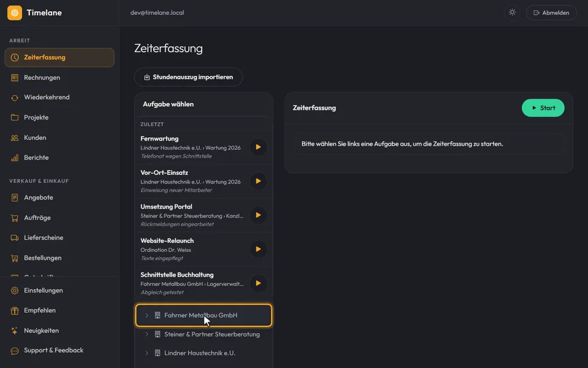Click the Timelane logo icon
The width and height of the screenshot is (588, 368).
pyautogui.click(x=15, y=13)
